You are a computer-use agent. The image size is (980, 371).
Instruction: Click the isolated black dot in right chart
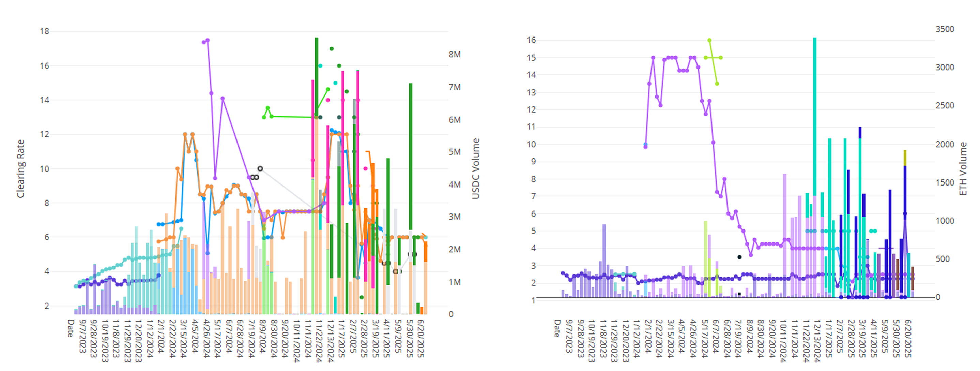(739, 257)
